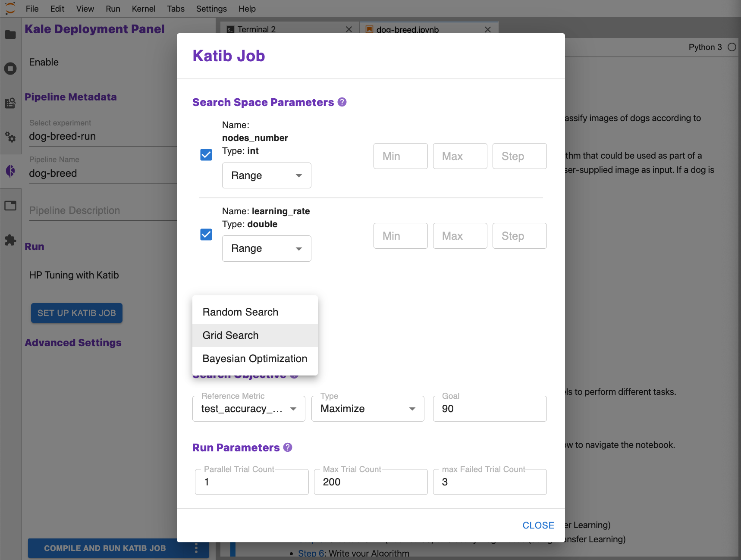
Task: Open the Tabs menu
Action: click(x=176, y=9)
